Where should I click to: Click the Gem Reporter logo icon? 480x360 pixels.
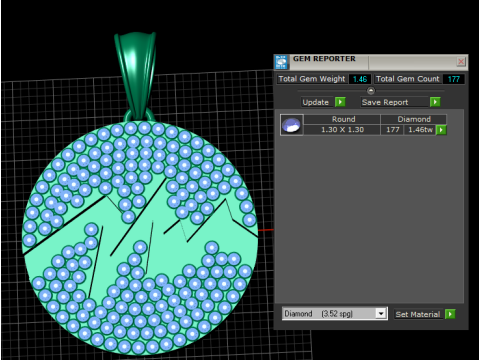(281, 62)
